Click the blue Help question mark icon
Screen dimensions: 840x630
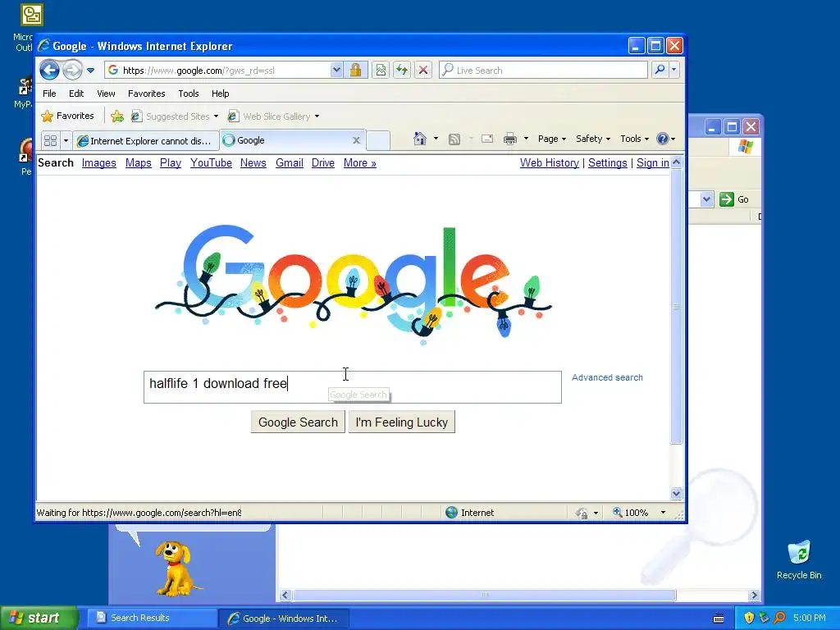tap(663, 139)
